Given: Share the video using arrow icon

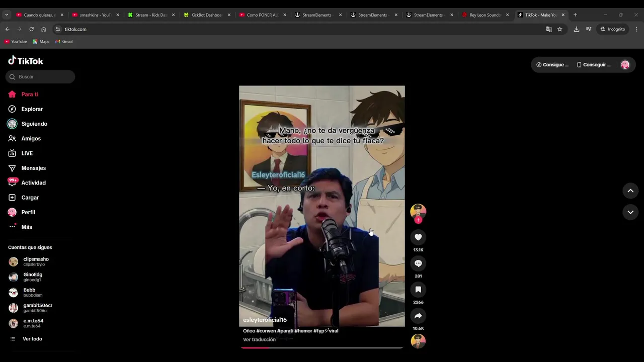Looking at the screenshot, I should [x=418, y=315].
